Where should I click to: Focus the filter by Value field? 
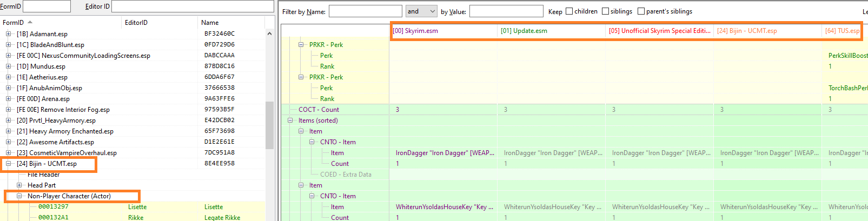click(x=506, y=11)
